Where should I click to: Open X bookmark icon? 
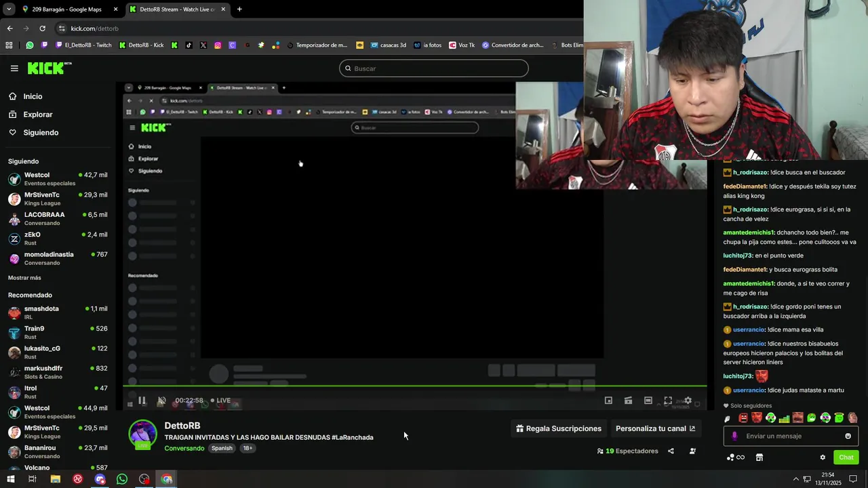coord(203,45)
